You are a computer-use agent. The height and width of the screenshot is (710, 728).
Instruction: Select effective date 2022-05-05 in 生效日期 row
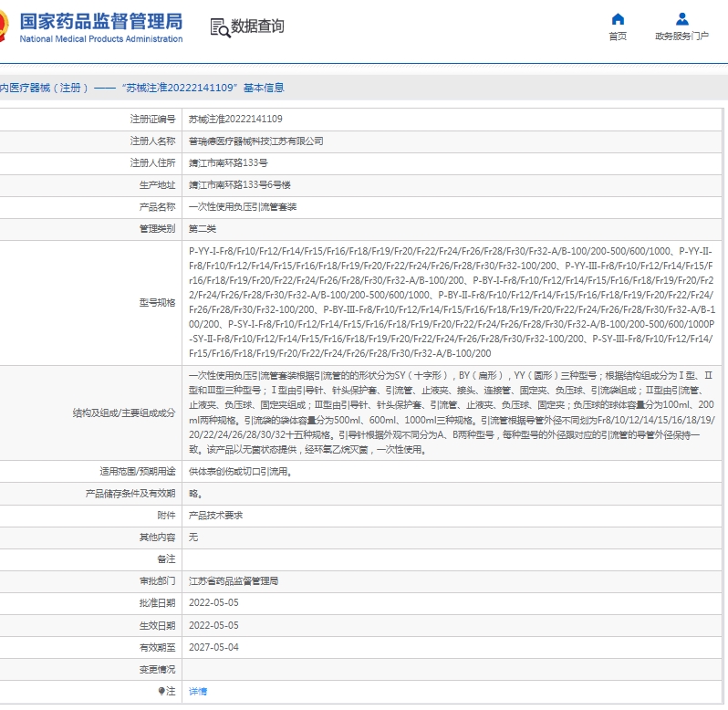coord(213,625)
